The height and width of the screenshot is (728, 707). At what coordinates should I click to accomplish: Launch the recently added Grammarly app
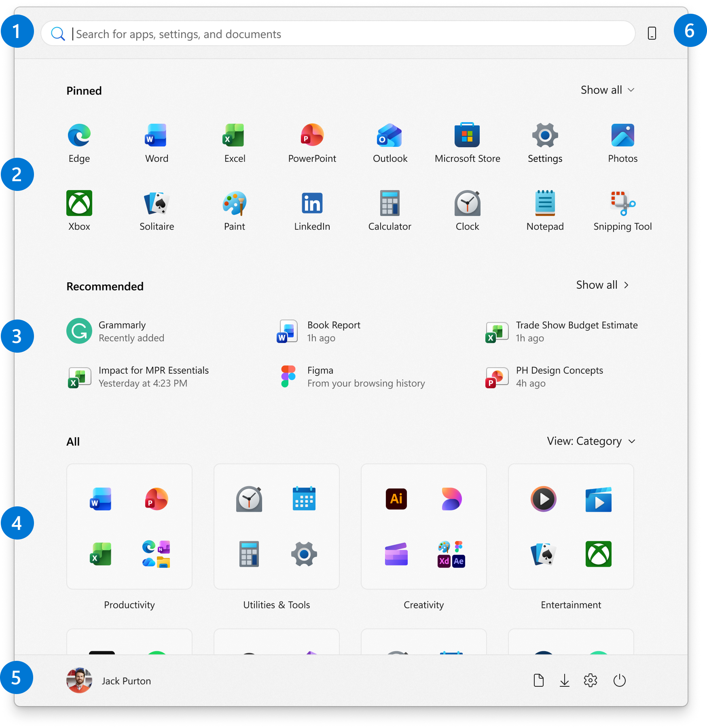click(x=121, y=331)
